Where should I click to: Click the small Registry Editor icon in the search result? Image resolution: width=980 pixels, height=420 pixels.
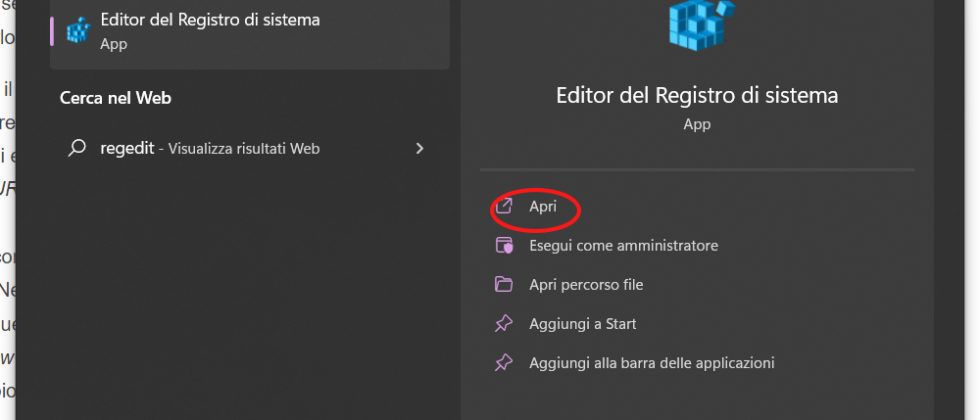[77, 30]
